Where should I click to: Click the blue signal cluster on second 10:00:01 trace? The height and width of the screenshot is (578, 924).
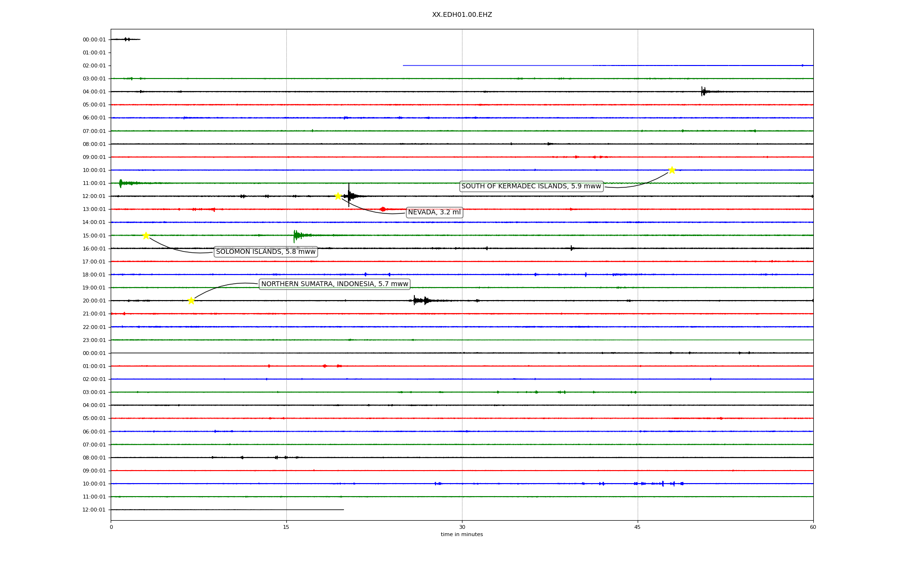pyautogui.click(x=663, y=483)
